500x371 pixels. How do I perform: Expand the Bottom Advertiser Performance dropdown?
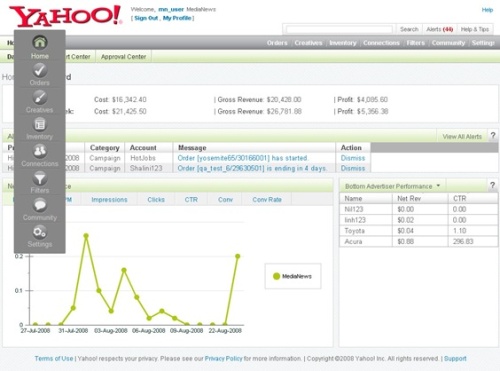click(x=438, y=185)
